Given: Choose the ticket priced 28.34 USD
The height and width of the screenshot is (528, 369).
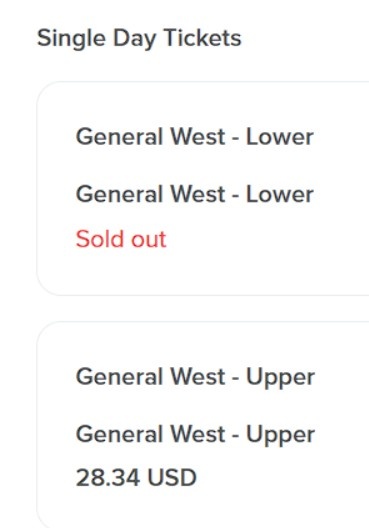Looking at the screenshot, I should [x=203, y=425].
